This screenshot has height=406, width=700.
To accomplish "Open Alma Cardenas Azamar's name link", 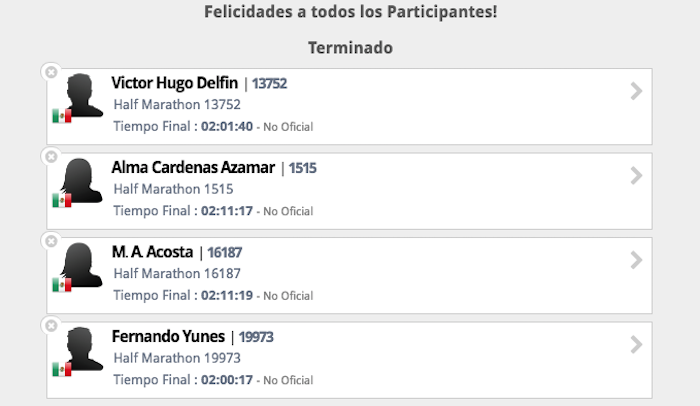I will pyautogui.click(x=193, y=168).
